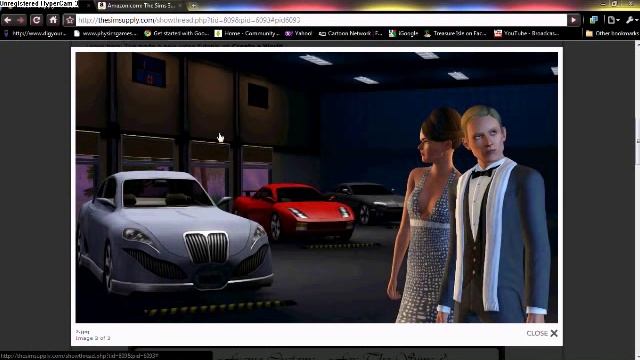Open the wrench settings menu
This screenshot has width=640, height=360.
click(631, 20)
